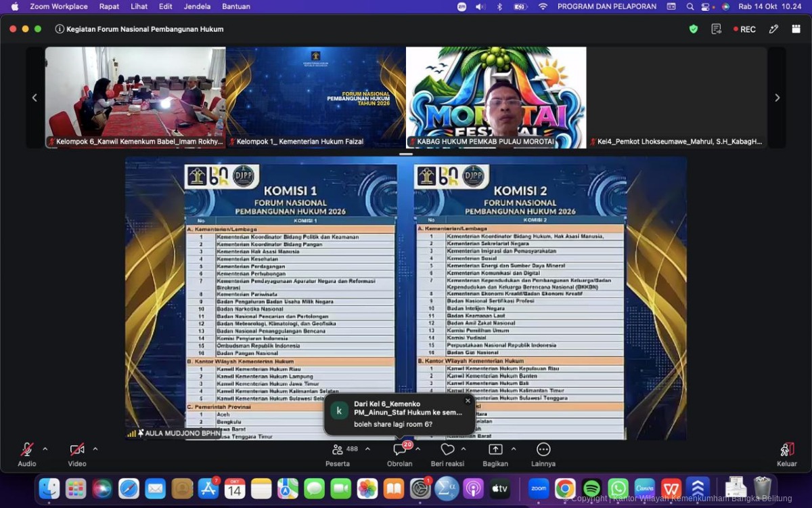This screenshot has height=508, width=812.
Task: Open Spotify from the Dock
Action: pyautogui.click(x=591, y=488)
